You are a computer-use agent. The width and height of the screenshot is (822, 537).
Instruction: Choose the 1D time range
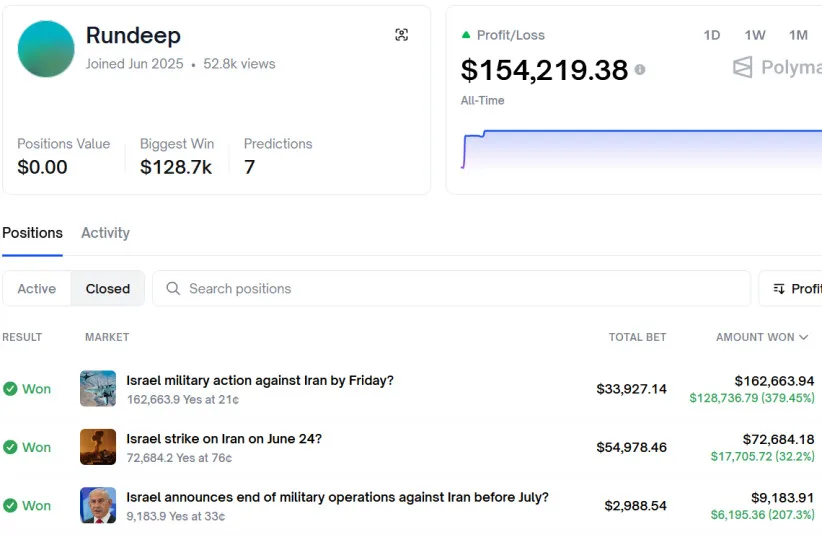tap(712, 35)
